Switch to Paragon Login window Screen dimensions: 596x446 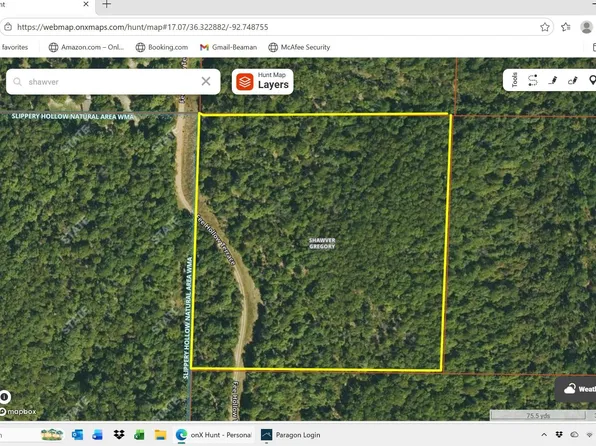[291, 435]
